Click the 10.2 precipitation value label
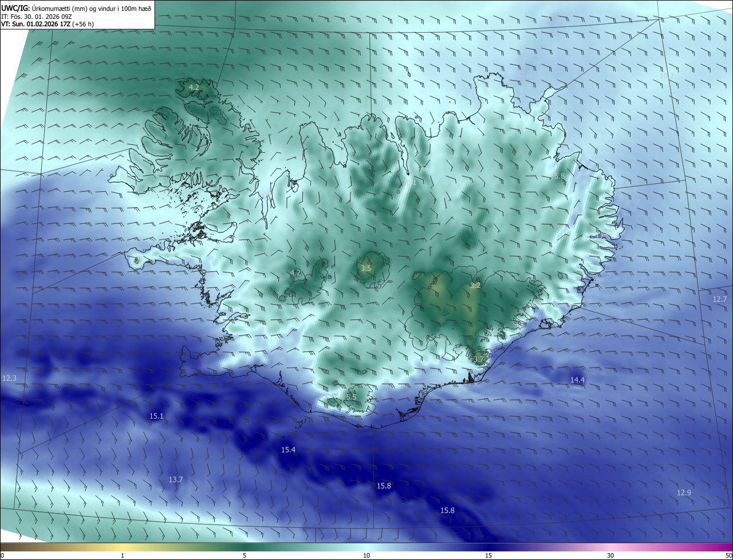The height and width of the screenshot is (560, 733). click(667, 76)
